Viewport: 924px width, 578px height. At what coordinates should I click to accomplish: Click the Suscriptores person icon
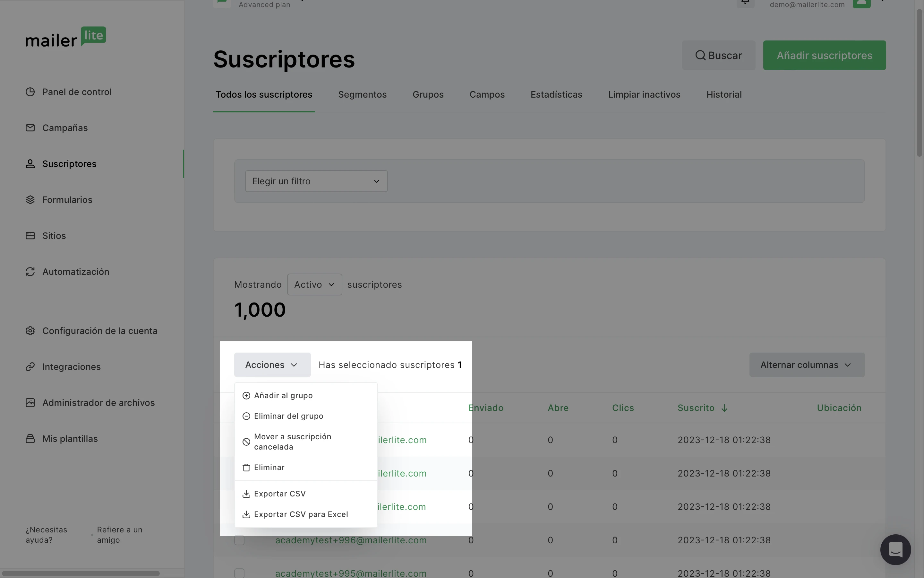30,164
